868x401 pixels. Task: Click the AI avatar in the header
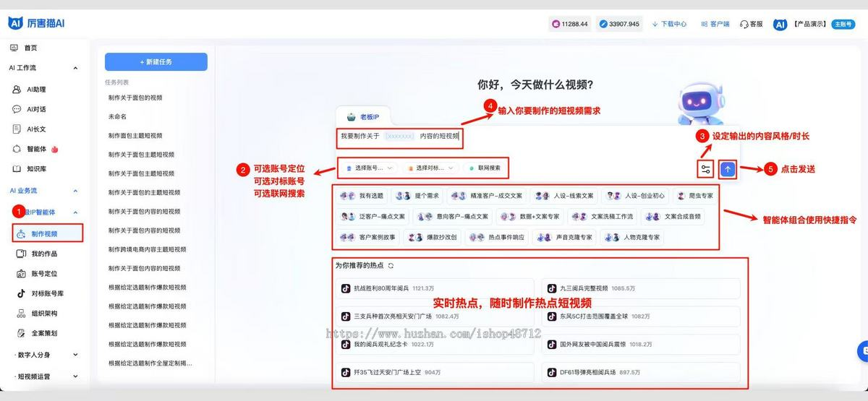coord(780,24)
